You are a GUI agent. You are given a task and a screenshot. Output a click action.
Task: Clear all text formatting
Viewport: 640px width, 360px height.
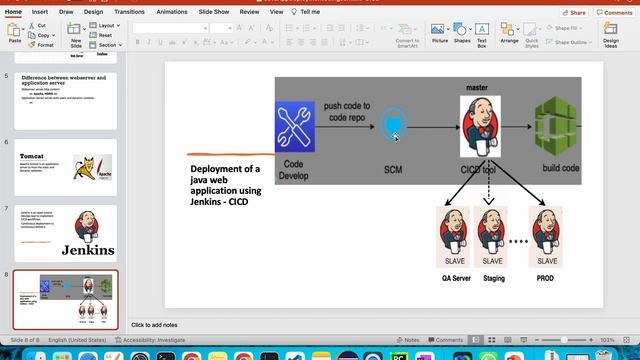pos(269,28)
